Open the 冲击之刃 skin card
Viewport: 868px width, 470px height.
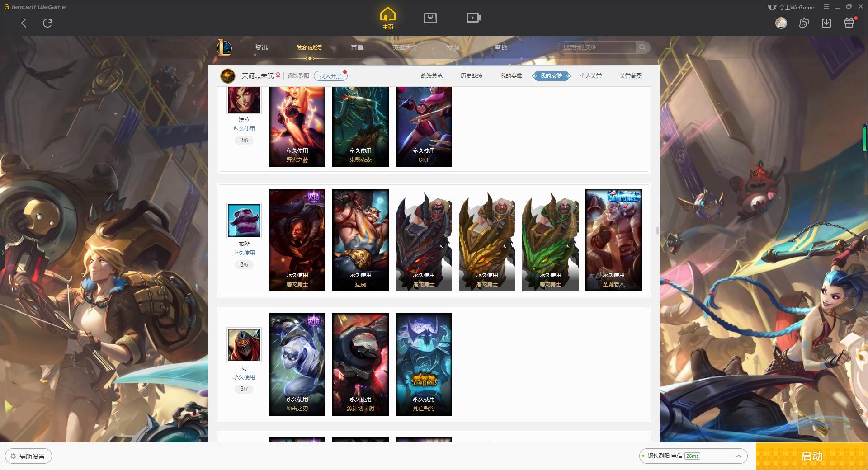click(x=297, y=364)
